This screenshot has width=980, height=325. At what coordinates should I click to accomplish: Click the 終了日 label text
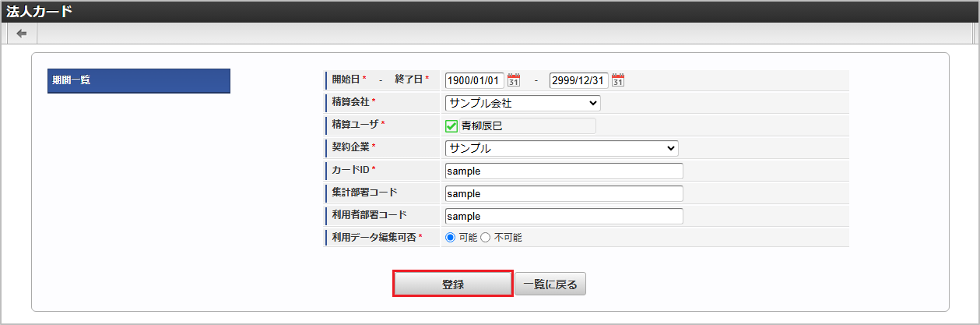[409, 79]
